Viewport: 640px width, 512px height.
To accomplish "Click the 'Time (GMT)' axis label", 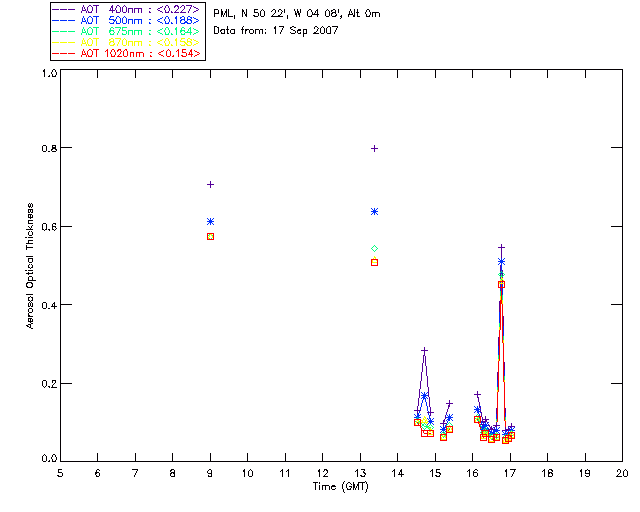I will (x=341, y=487).
